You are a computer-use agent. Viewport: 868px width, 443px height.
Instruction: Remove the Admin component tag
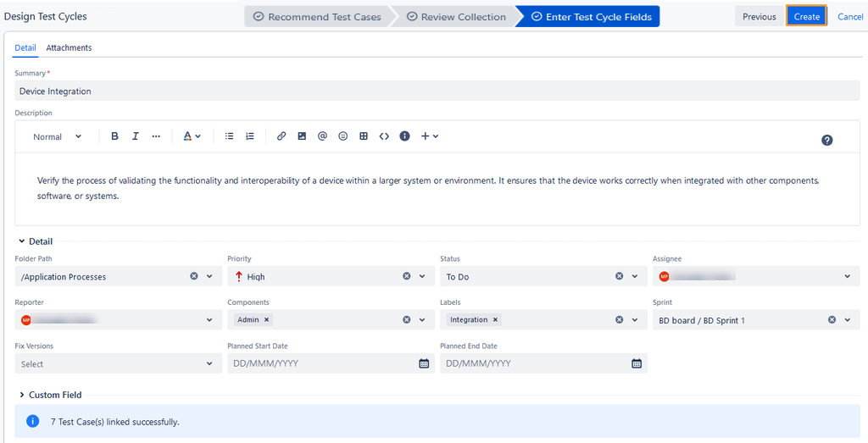click(x=266, y=320)
